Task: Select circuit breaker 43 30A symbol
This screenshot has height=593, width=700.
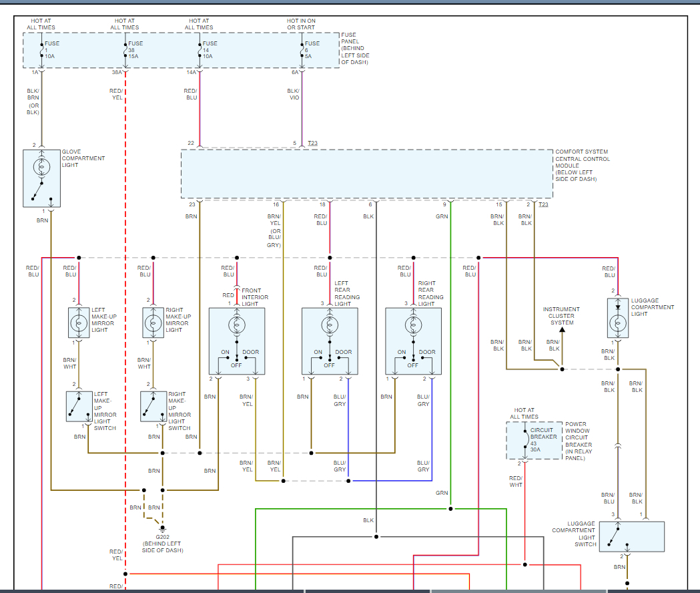Action: coord(524,441)
